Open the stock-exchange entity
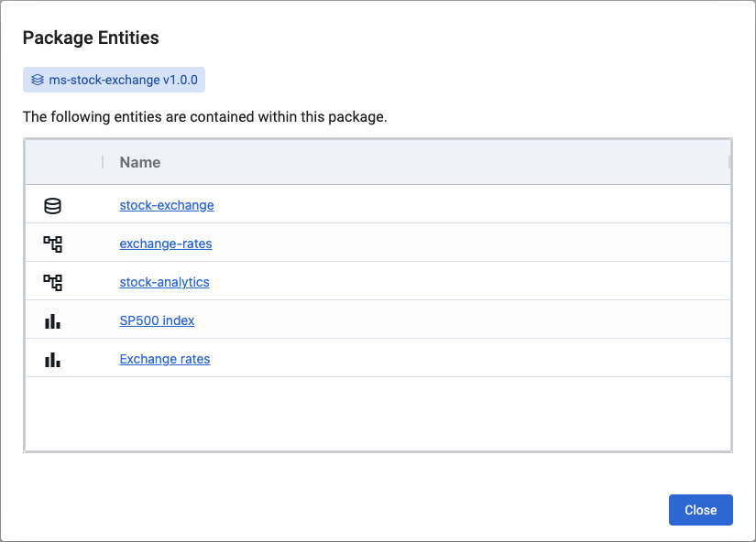 [x=166, y=205]
